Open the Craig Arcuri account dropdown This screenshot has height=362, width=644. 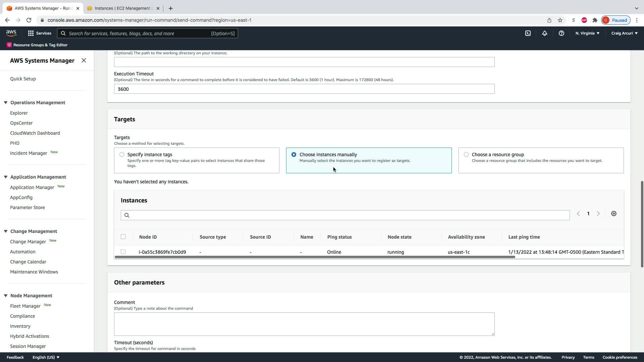click(x=624, y=33)
